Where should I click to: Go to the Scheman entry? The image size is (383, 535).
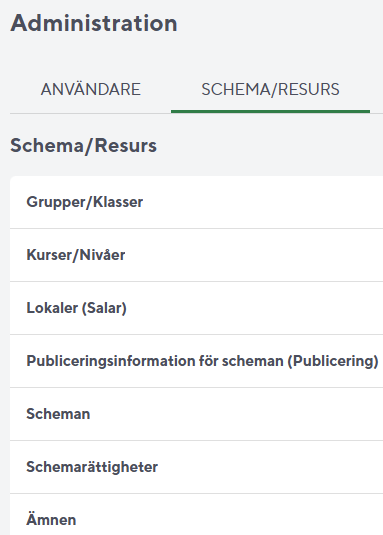196,414
